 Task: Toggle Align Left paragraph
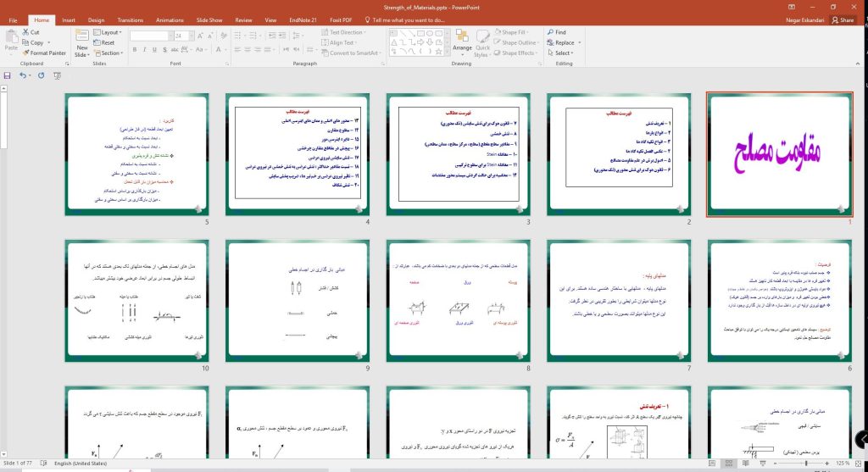click(237, 50)
